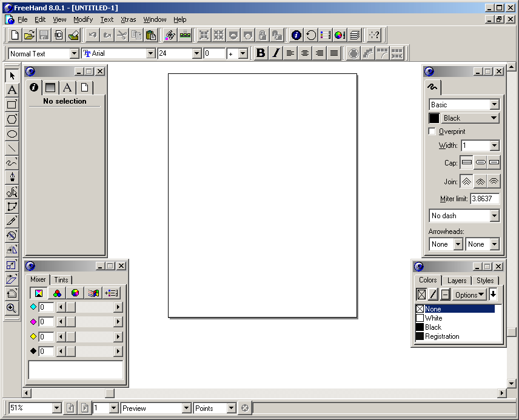Select the White color swatch in list

(x=420, y=318)
